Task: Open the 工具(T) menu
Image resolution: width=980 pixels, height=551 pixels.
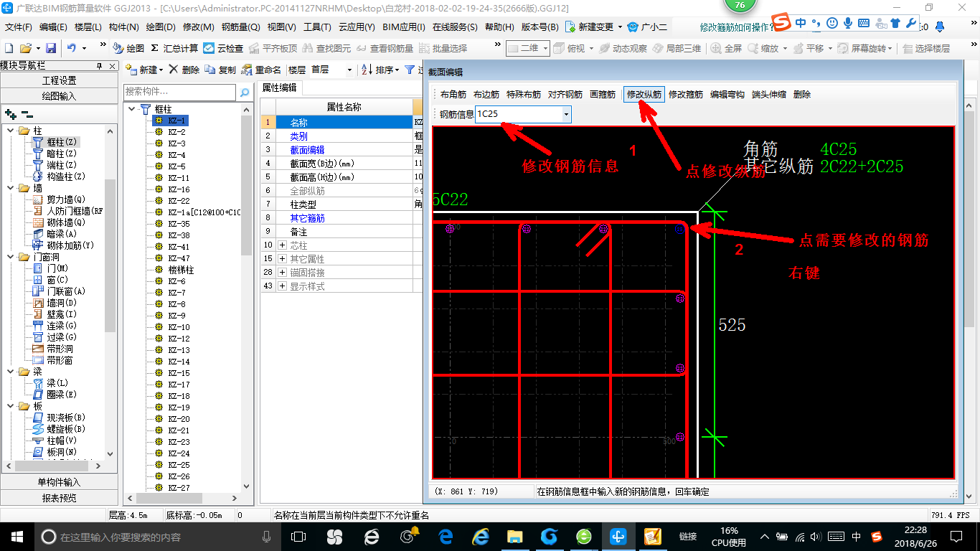Action: 317,27
